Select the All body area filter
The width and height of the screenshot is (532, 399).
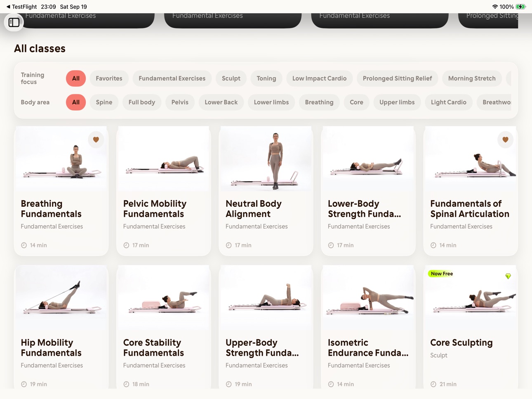tap(76, 102)
